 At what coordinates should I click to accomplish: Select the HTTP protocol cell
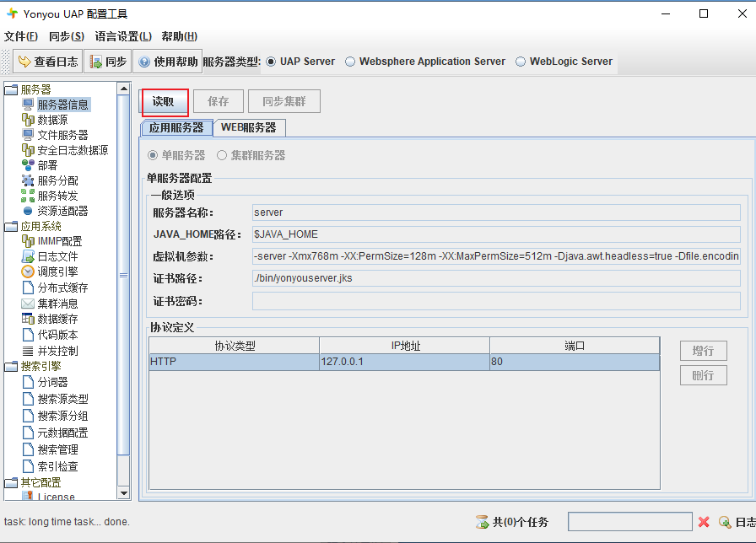pos(235,362)
